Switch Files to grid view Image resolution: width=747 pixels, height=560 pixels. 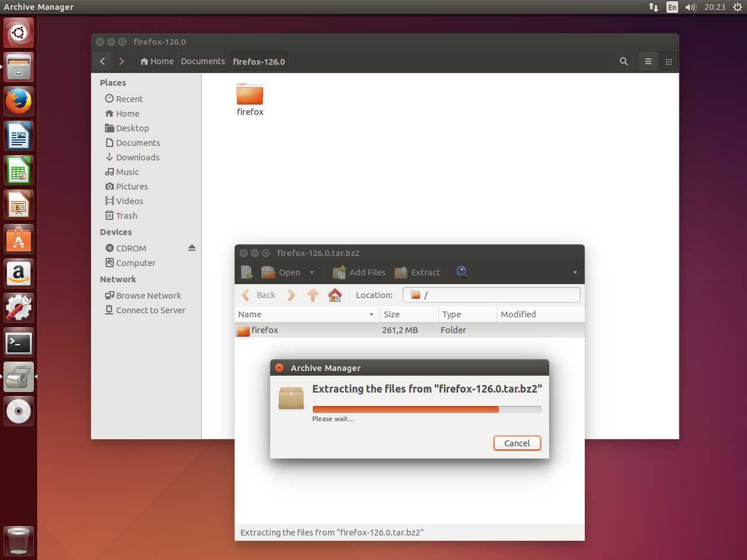tap(669, 61)
